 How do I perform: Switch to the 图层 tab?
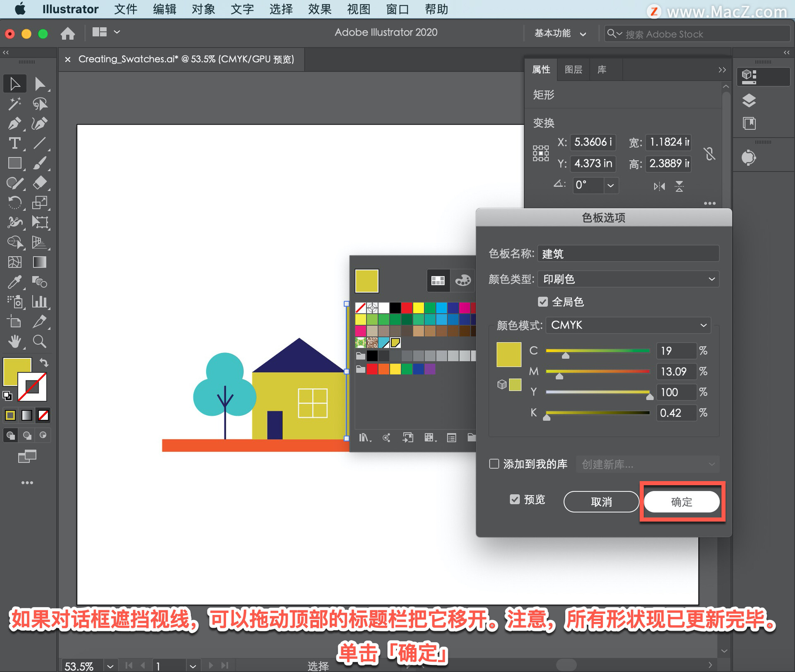coord(573,70)
